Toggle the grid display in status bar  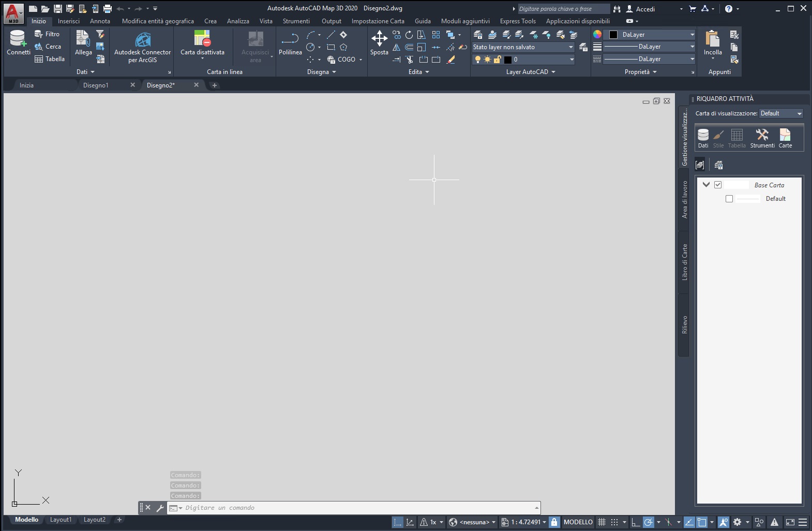pyautogui.click(x=602, y=522)
